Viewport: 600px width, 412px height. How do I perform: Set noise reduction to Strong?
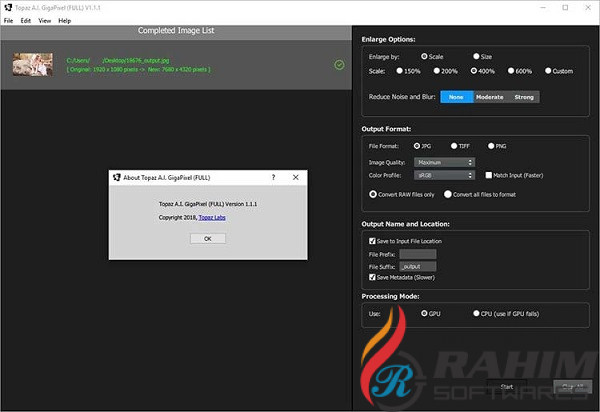[523, 97]
